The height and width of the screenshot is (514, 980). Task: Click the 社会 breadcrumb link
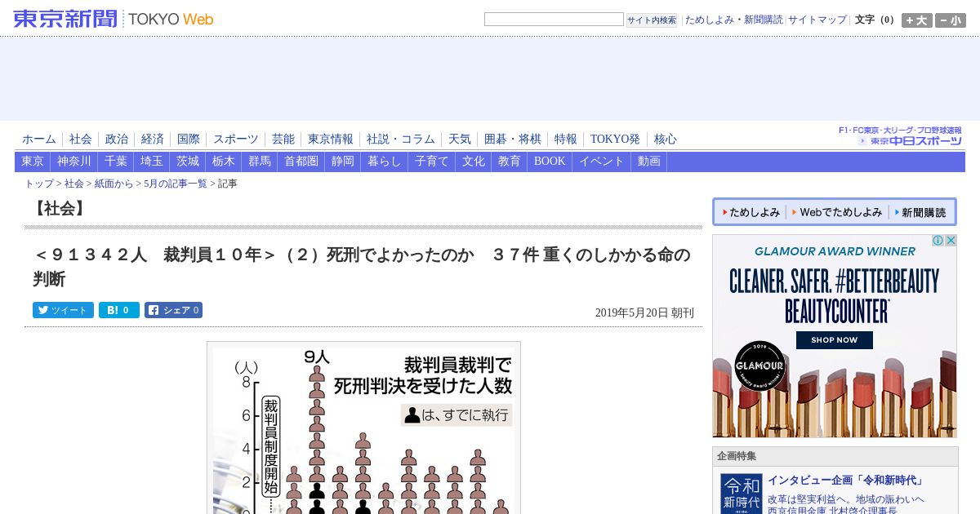tap(74, 184)
